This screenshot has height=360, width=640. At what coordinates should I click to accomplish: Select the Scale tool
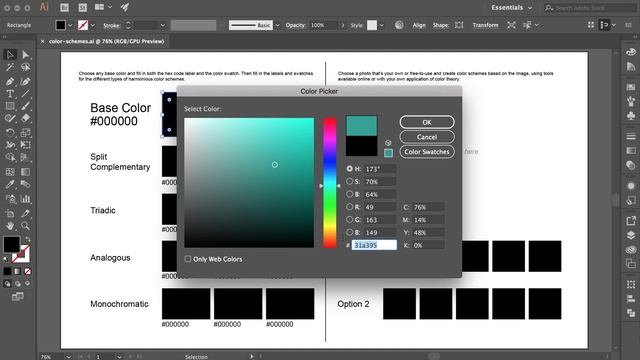tap(25, 133)
